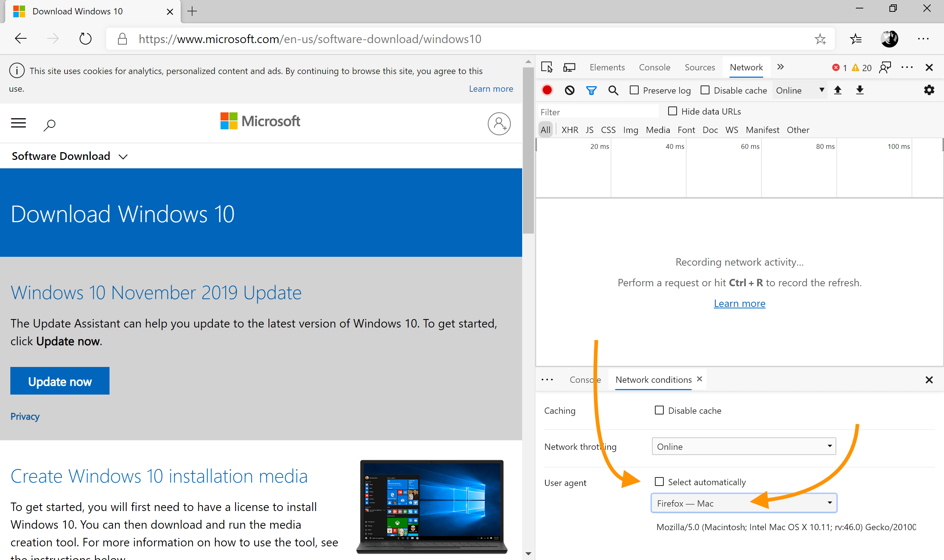Screen dimensions: 944x560
Task: Open network search with magnifier icon
Action: pos(613,90)
